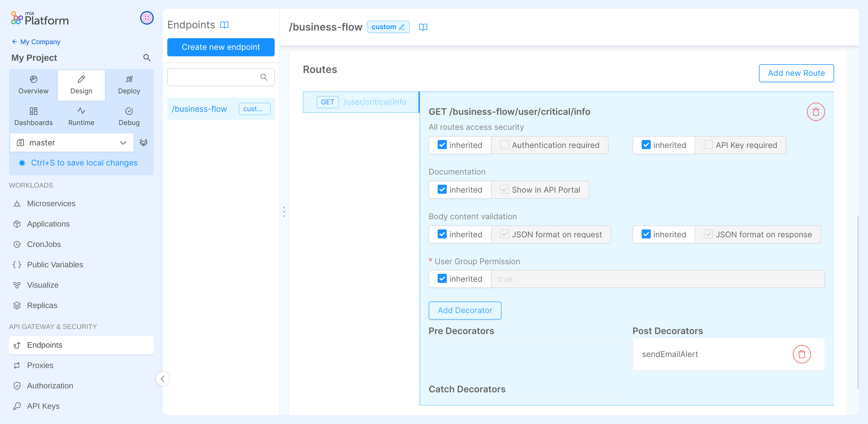Remove the sendEmailAlert post decorator
The height and width of the screenshot is (424, 868).
[801, 354]
